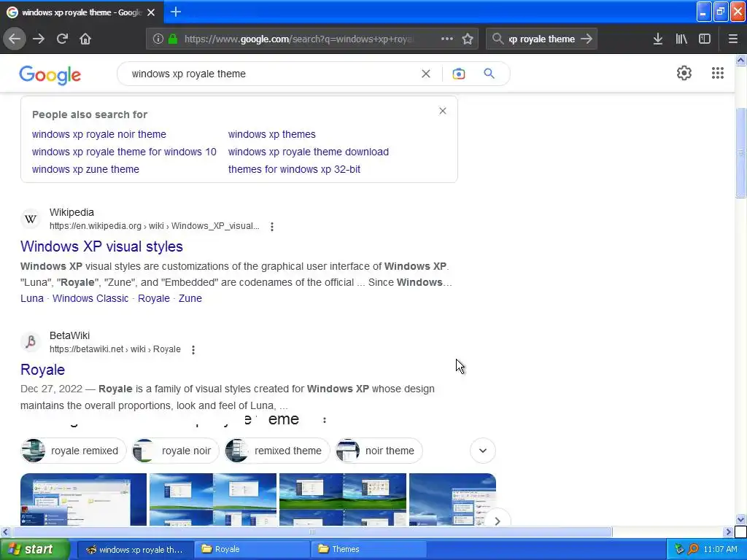Show site information icon in address bar
Viewport: 747px width, 560px height.
[158, 39]
